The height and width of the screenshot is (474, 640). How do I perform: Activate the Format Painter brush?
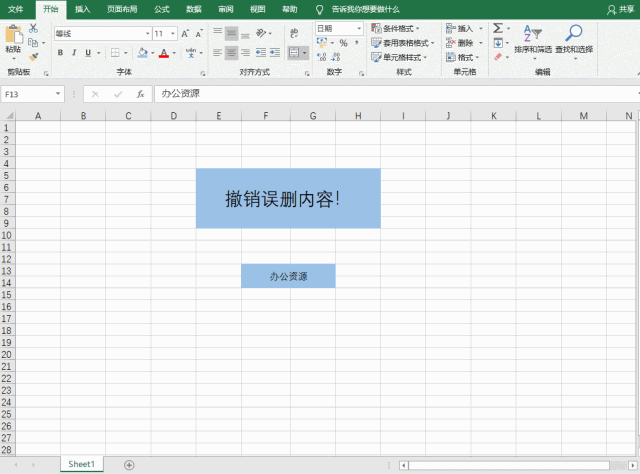[x=33, y=57]
